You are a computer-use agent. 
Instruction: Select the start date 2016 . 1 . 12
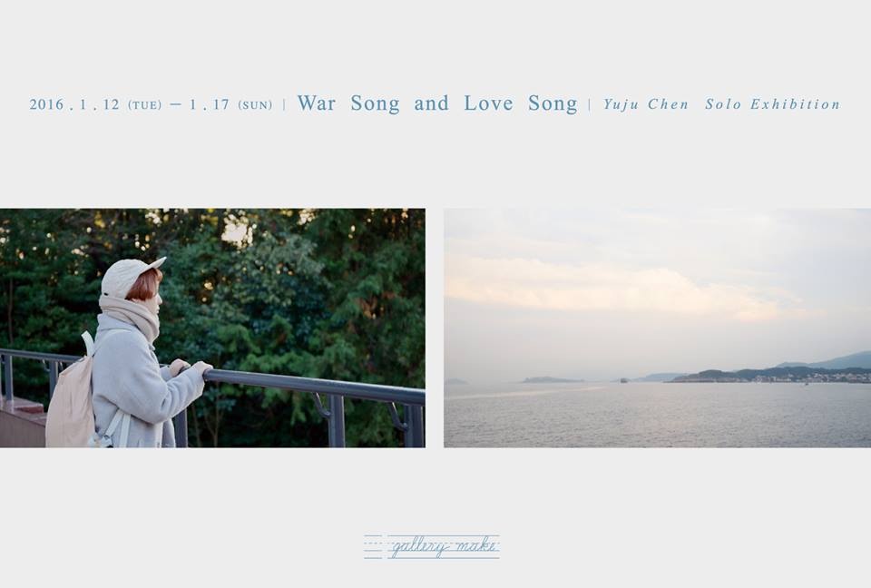point(74,104)
